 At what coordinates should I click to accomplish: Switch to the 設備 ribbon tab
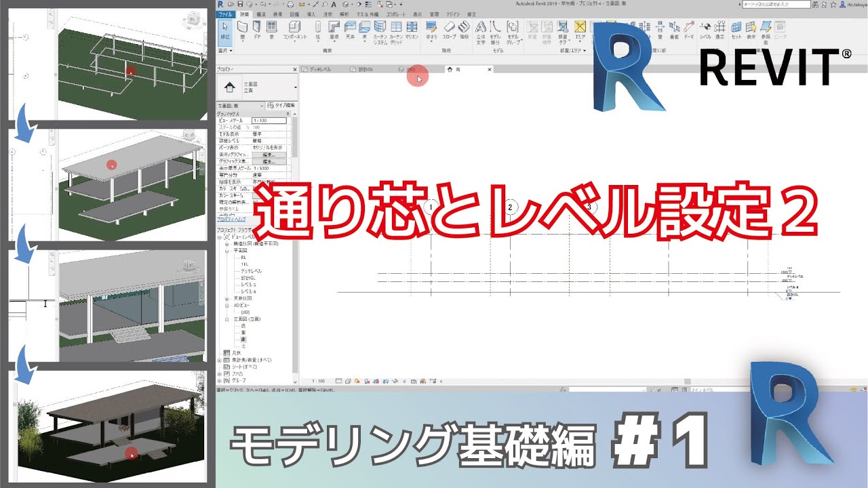click(294, 14)
